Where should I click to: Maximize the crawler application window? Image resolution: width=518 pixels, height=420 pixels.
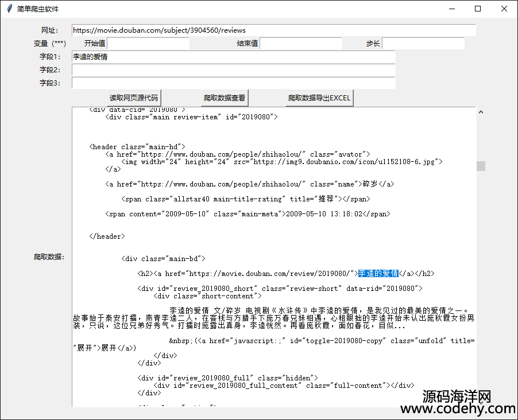pyautogui.click(x=478, y=9)
